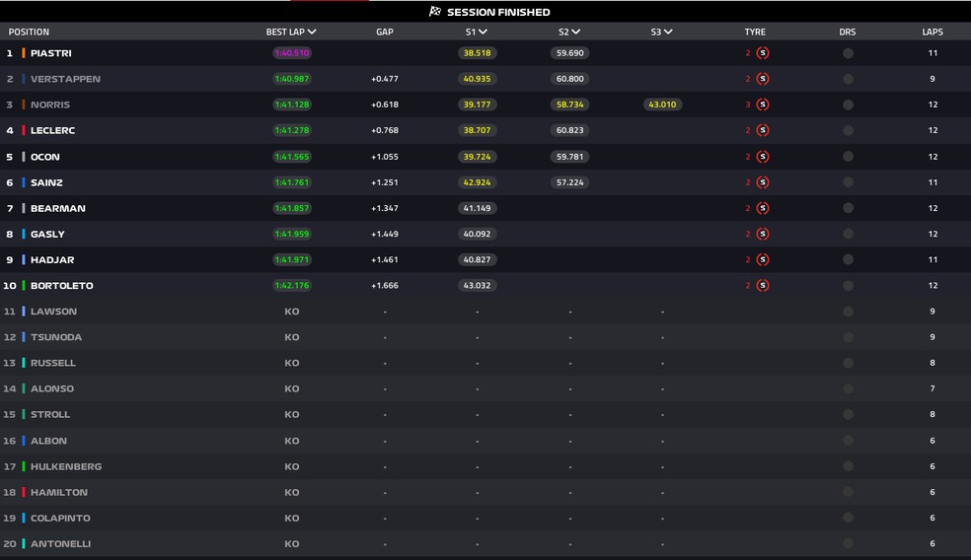Select driver Gasly in position 8

tap(47, 234)
